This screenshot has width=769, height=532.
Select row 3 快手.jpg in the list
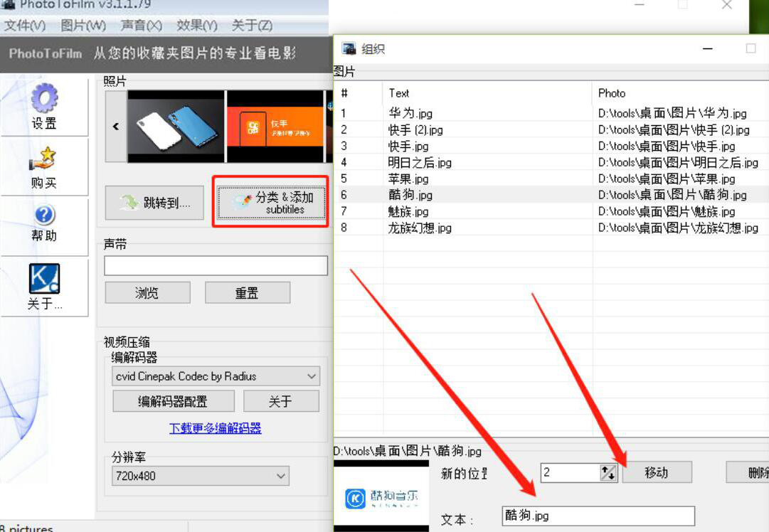(x=551, y=146)
